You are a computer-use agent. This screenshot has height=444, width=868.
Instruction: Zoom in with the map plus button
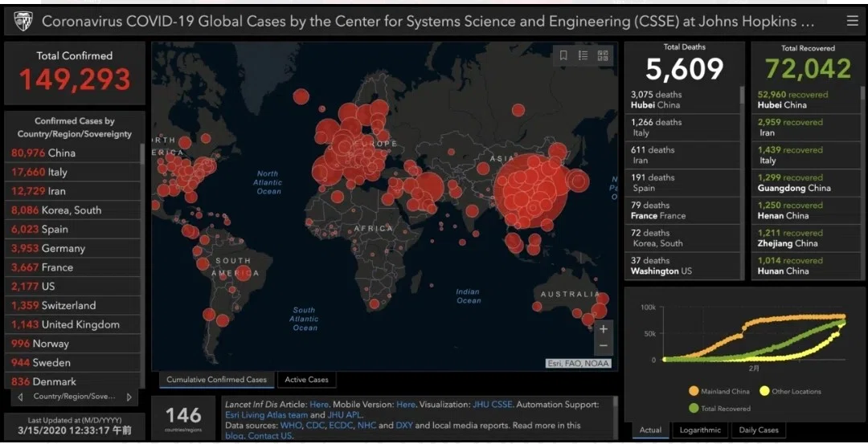coord(604,329)
